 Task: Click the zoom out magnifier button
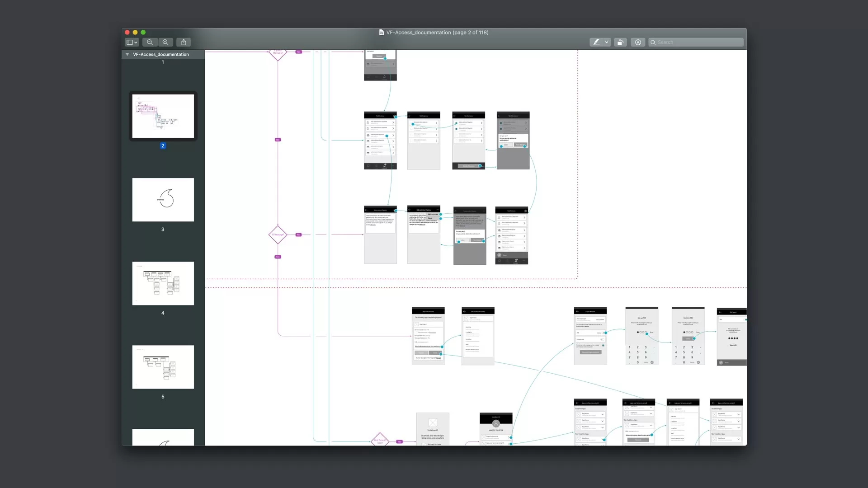[x=150, y=42]
